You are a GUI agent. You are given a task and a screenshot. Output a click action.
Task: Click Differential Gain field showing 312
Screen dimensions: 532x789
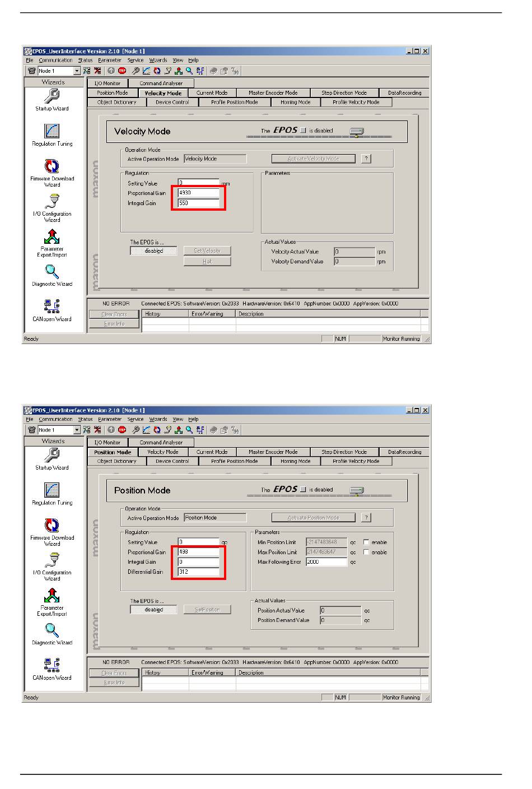click(x=198, y=572)
